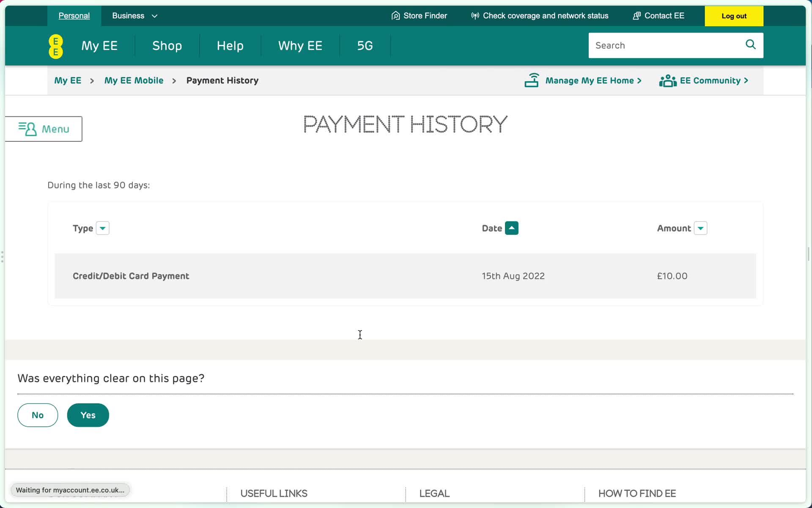
Task: Open Manage My EE Home link
Action: click(583, 80)
